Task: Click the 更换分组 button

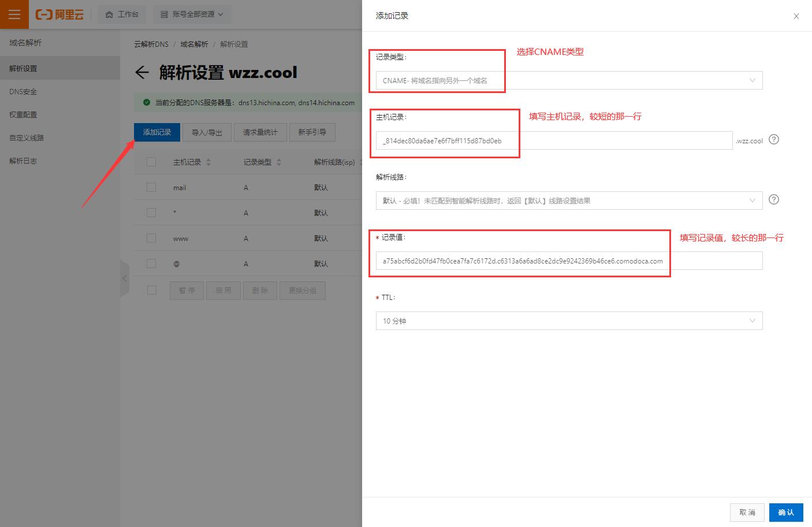Action: pyautogui.click(x=303, y=290)
